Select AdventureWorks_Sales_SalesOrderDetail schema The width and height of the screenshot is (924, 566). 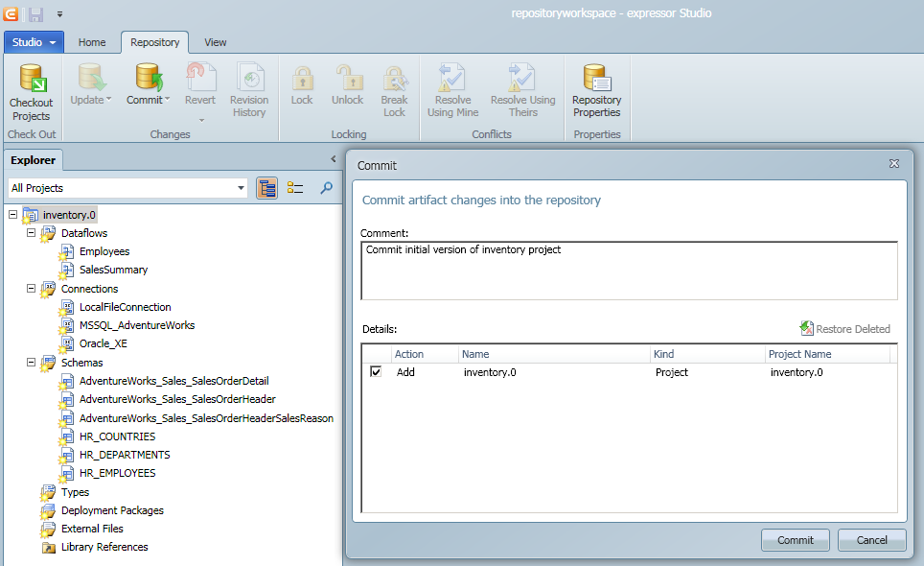click(173, 382)
